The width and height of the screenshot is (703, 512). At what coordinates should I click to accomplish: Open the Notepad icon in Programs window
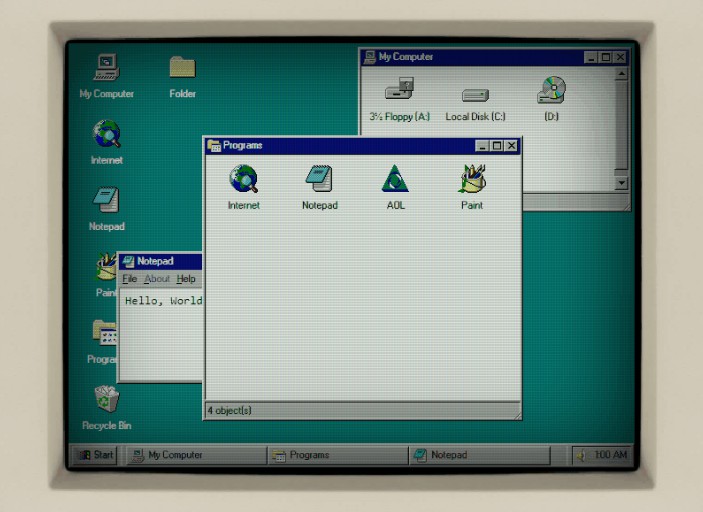[319, 180]
